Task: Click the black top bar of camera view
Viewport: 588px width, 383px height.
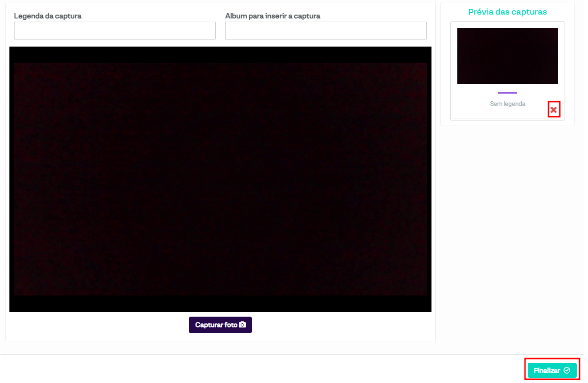Action: [220, 54]
